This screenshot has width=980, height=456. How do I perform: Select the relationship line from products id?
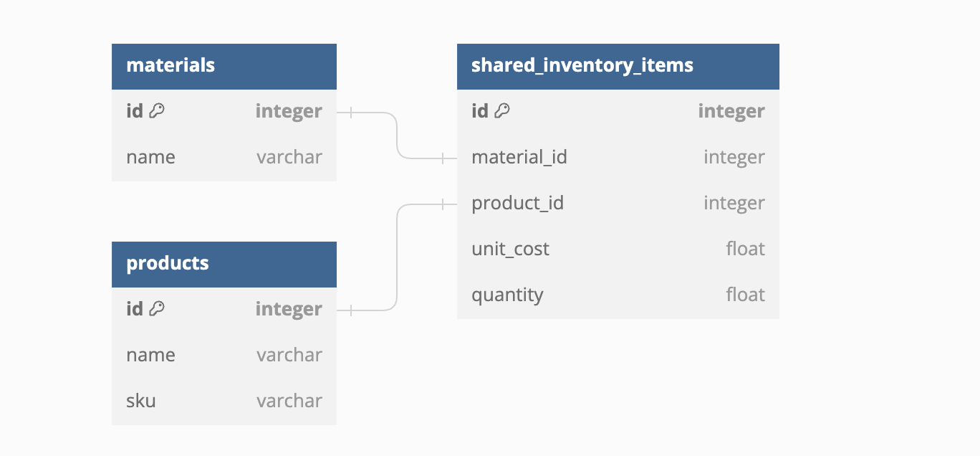tap(397, 258)
